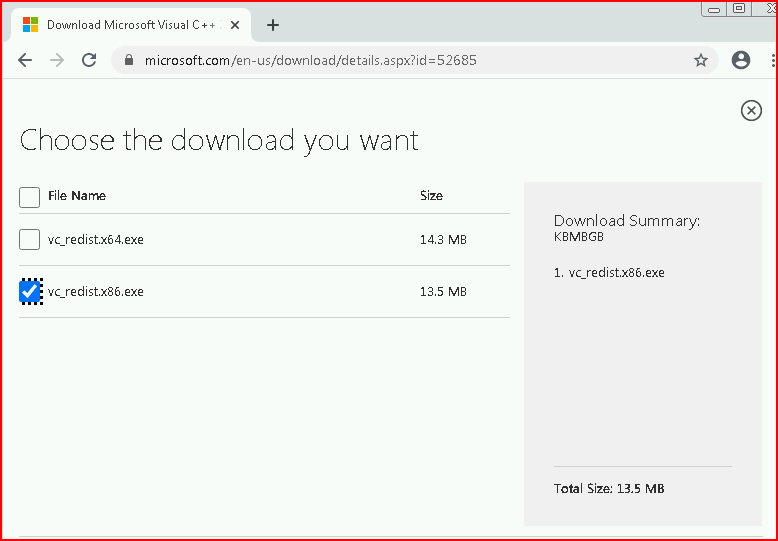This screenshot has width=778, height=541.
Task: Click the Choose the download you want heading
Action: pyautogui.click(x=219, y=141)
